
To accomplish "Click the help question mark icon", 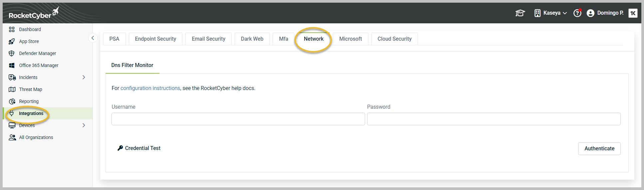I will (x=577, y=13).
